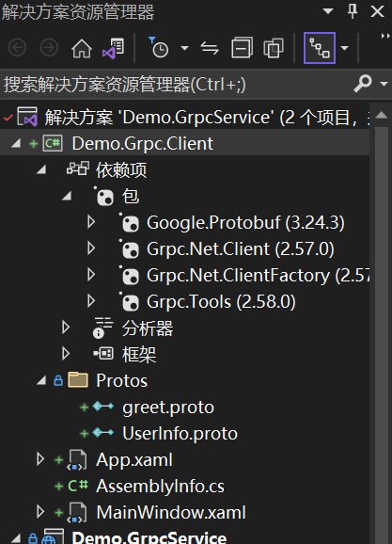Select Grpc.Net.ClientFactory row text

(x=258, y=276)
